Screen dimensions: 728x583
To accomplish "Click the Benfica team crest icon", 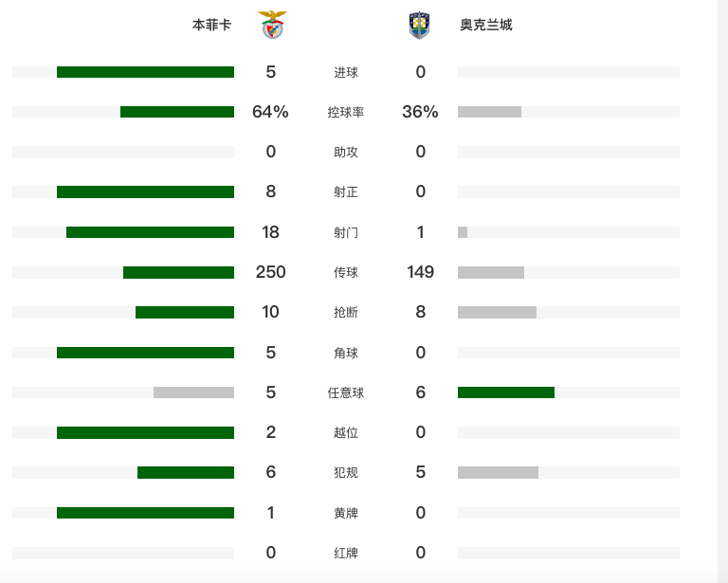I will (x=273, y=25).
